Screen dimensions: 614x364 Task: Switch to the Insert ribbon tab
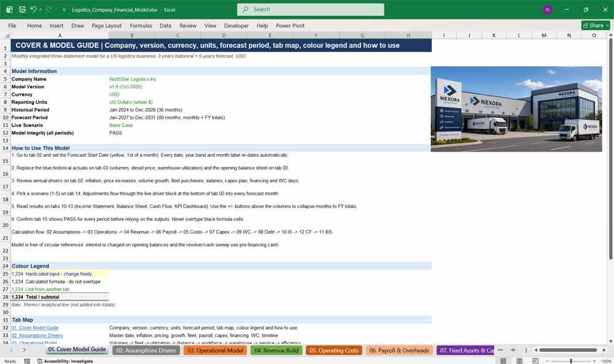click(x=56, y=25)
